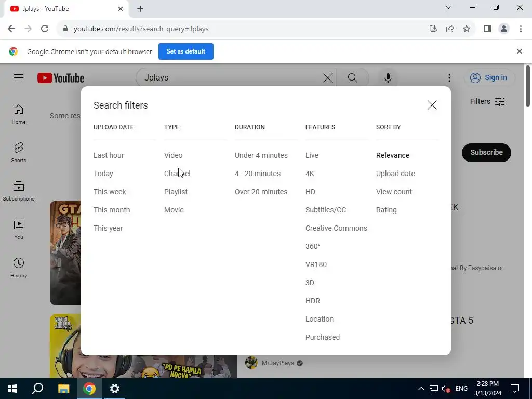The image size is (532, 399).
Task: Toggle Chrome side panel
Action: pyautogui.click(x=487, y=29)
